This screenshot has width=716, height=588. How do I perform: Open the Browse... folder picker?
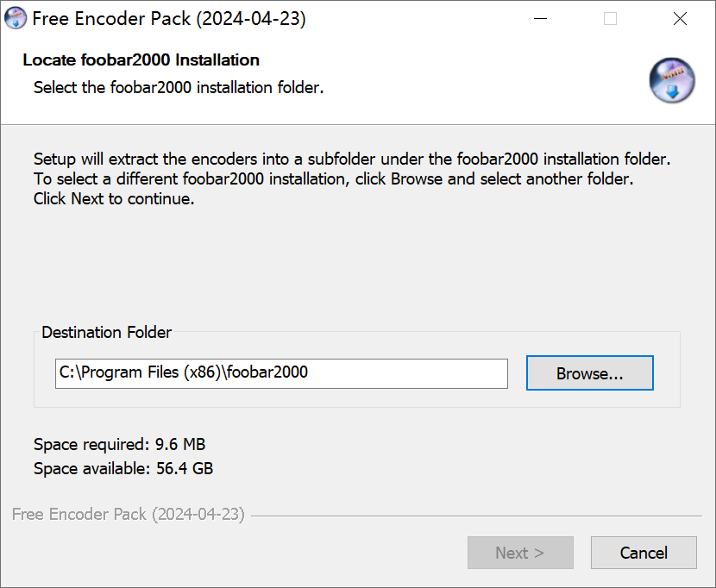pyautogui.click(x=589, y=373)
